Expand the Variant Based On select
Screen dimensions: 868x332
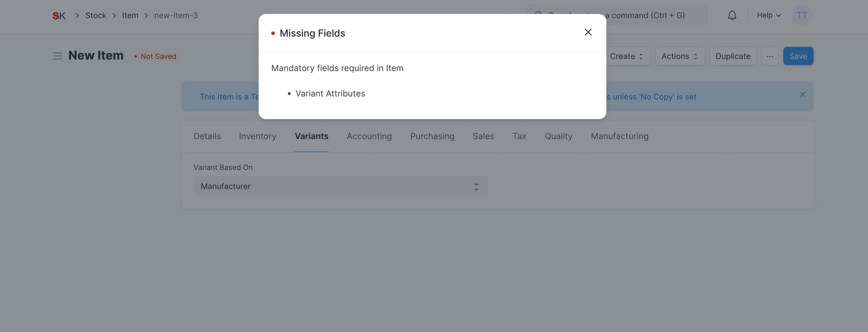click(340, 186)
